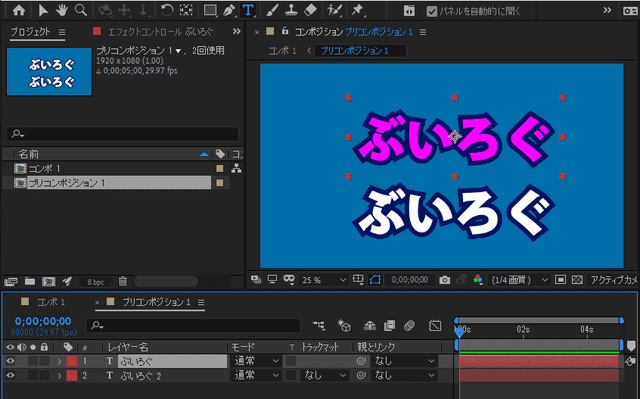Select the Brush tool
The image size is (640, 399).
click(271, 10)
